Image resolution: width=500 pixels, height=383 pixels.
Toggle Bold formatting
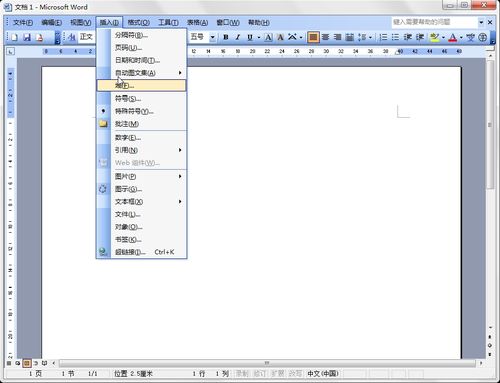point(226,37)
